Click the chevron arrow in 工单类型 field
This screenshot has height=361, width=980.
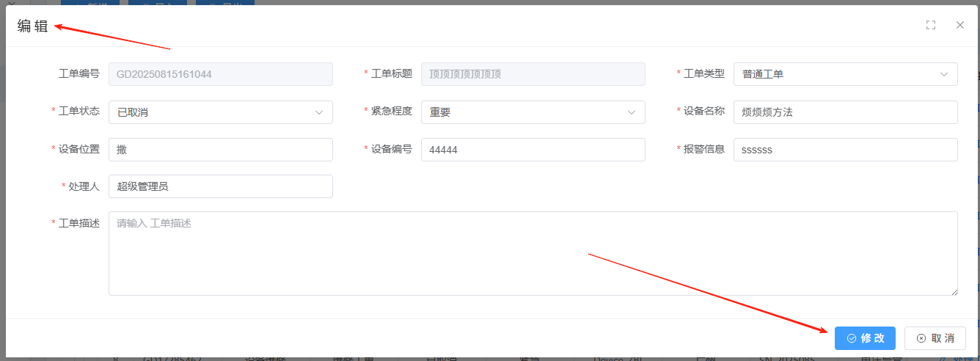[943, 74]
